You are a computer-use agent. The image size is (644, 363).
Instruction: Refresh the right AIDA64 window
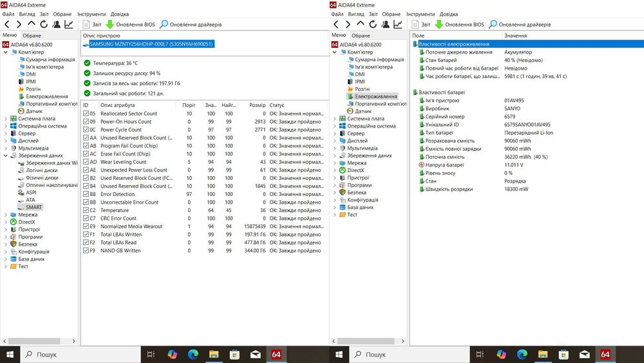coord(372,25)
